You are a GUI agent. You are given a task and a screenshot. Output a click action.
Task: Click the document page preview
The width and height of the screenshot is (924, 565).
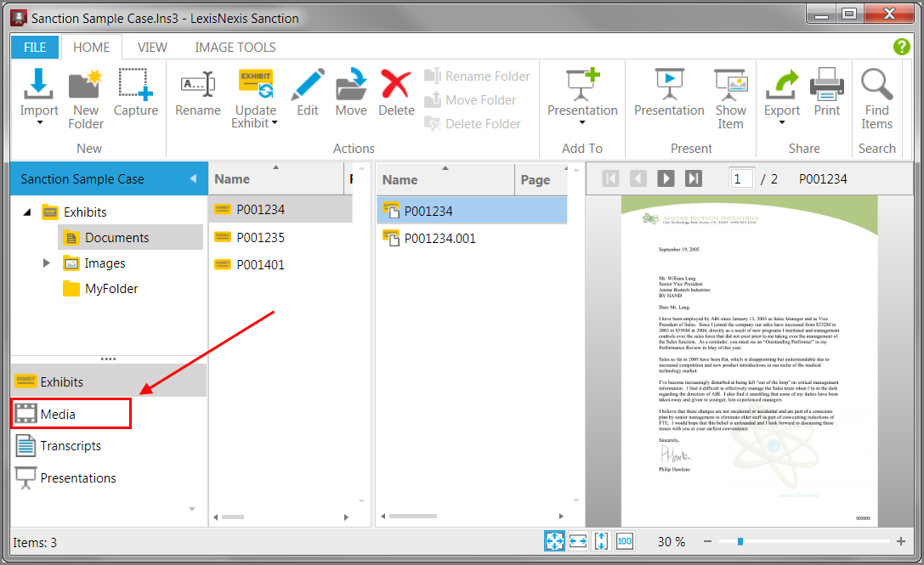749,360
